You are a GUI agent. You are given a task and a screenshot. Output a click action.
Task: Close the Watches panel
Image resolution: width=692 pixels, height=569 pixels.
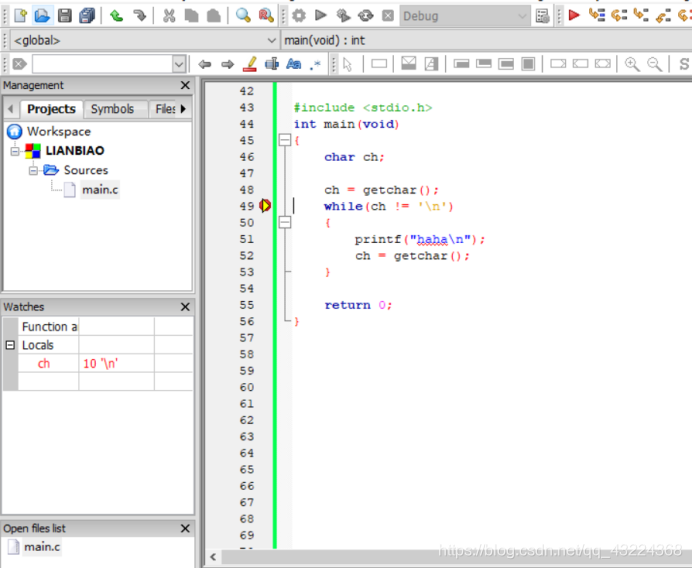(185, 307)
